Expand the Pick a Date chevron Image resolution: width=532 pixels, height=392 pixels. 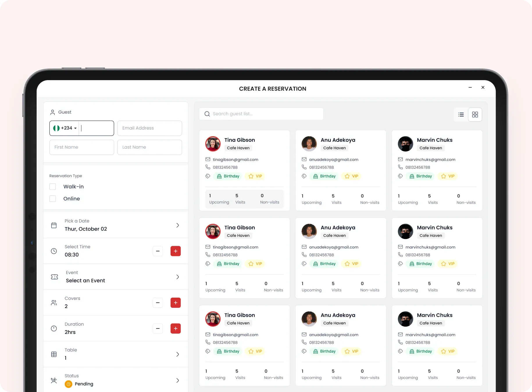coord(178,225)
